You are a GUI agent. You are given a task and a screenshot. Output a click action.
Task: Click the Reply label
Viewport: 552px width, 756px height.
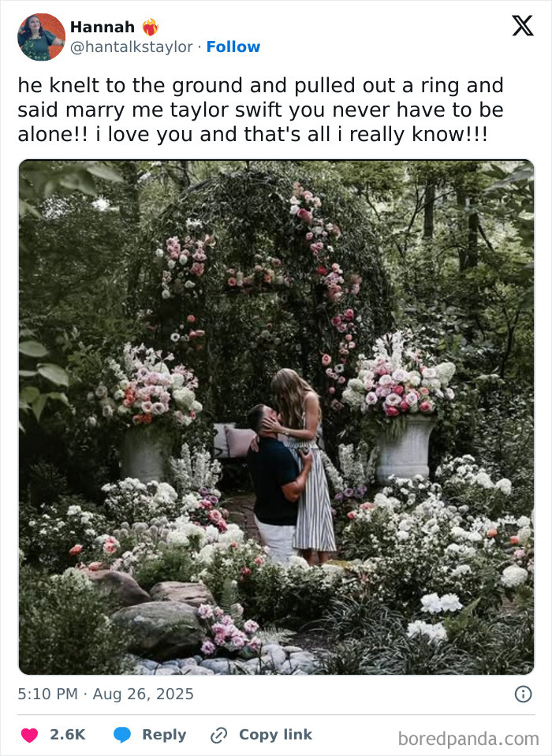(164, 735)
